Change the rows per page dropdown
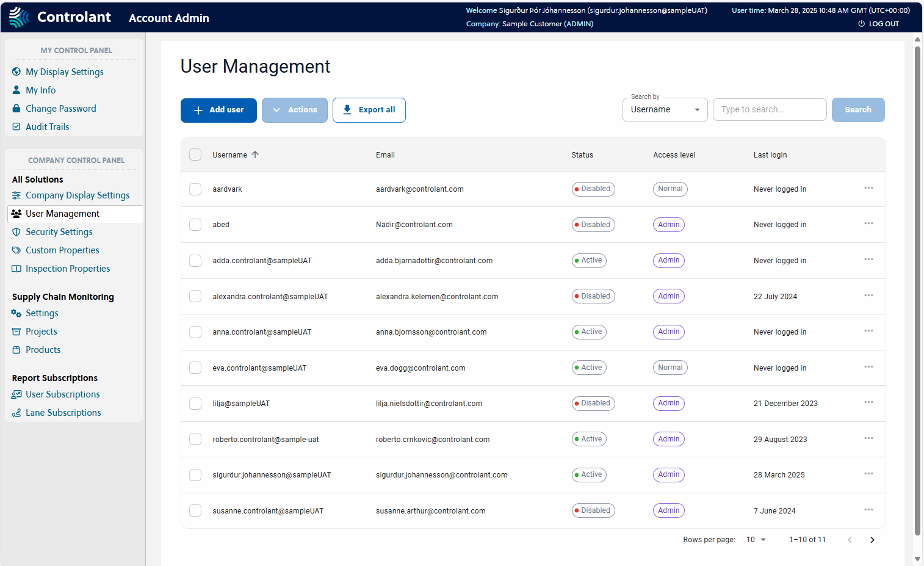The height and width of the screenshot is (566, 924). [x=756, y=540]
